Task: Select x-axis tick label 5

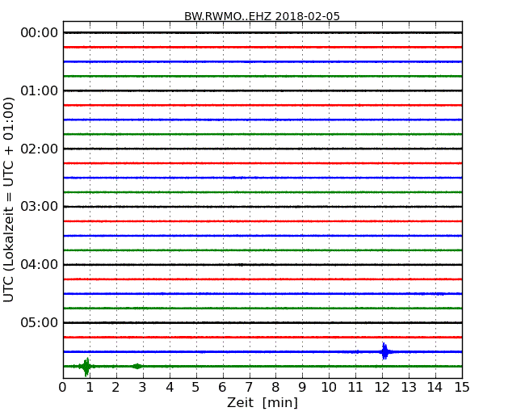Action: (196, 388)
